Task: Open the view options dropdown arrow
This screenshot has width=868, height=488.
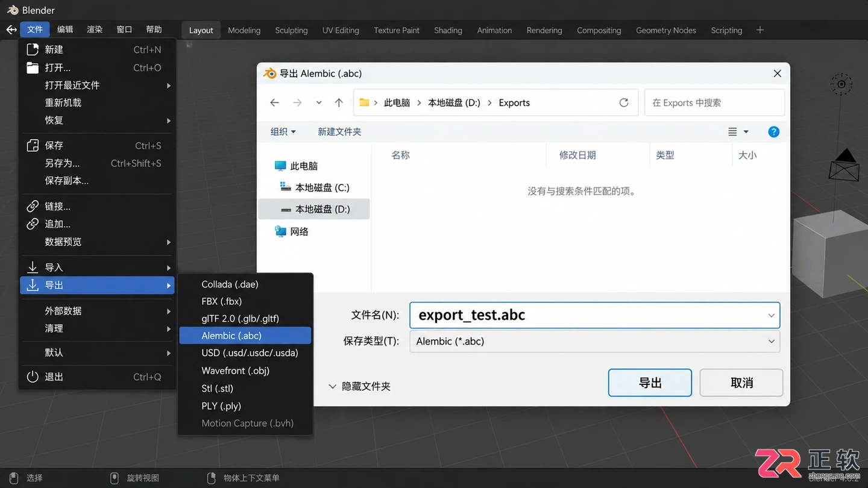Action: (746, 132)
